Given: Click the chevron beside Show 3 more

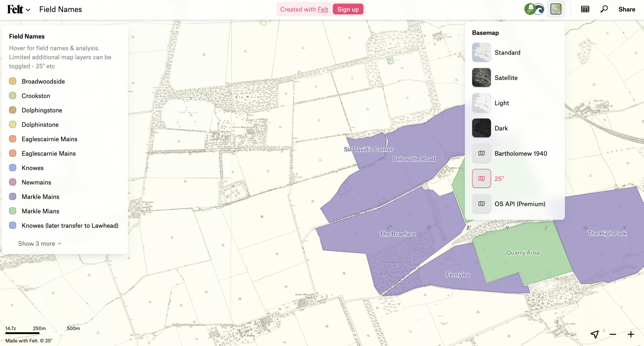Looking at the screenshot, I should click(x=60, y=243).
